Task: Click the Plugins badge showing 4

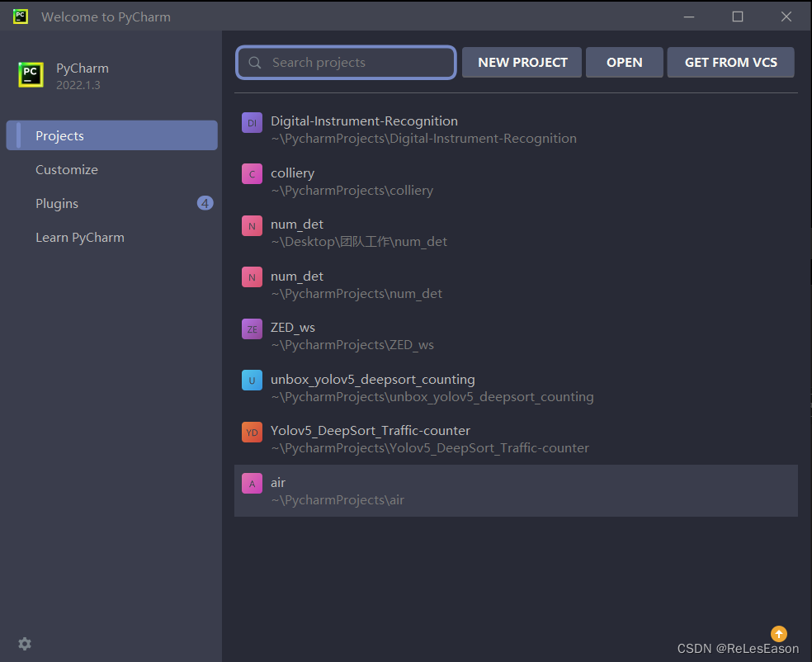Action: tap(205, 203)
